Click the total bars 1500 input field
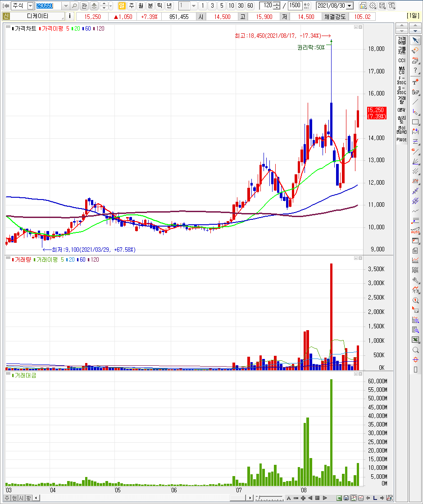 point(295,5)
